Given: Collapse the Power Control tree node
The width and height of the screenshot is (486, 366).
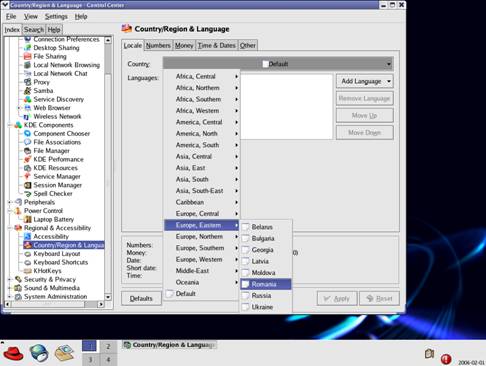Looking at the screenshot, I should [9, 211].
